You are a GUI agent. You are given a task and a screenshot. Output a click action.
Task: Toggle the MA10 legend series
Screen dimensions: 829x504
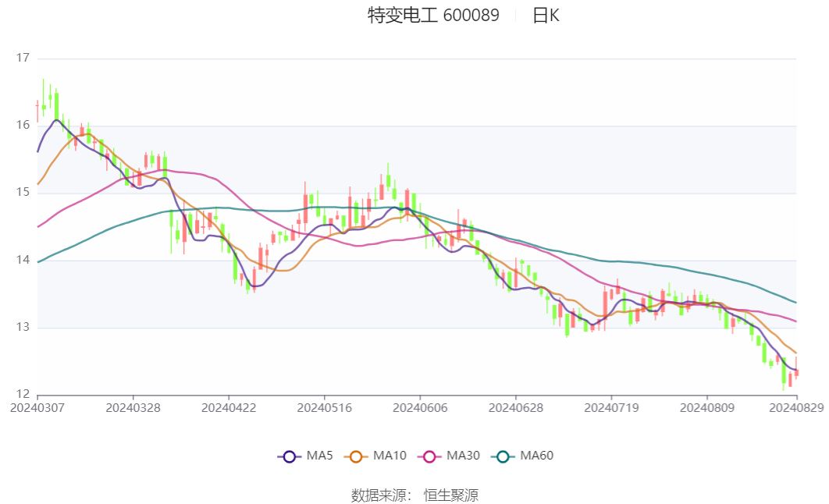pyautogui.click(x=375, y=456)
